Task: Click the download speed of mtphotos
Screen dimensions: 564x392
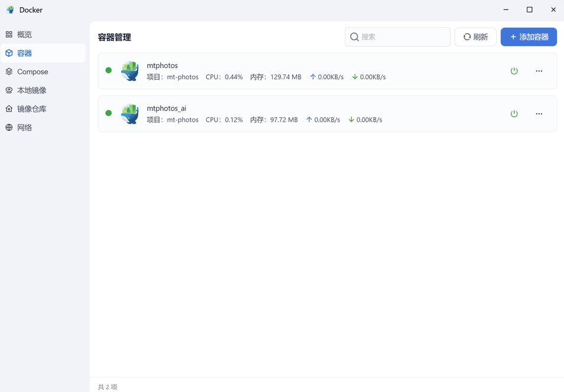Action: click(369, 77)
